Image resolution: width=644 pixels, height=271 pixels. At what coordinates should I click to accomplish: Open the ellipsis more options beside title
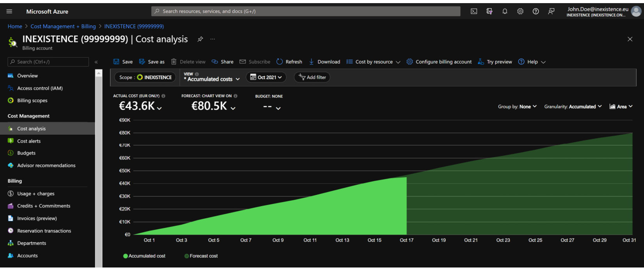(x=213, y=39)
